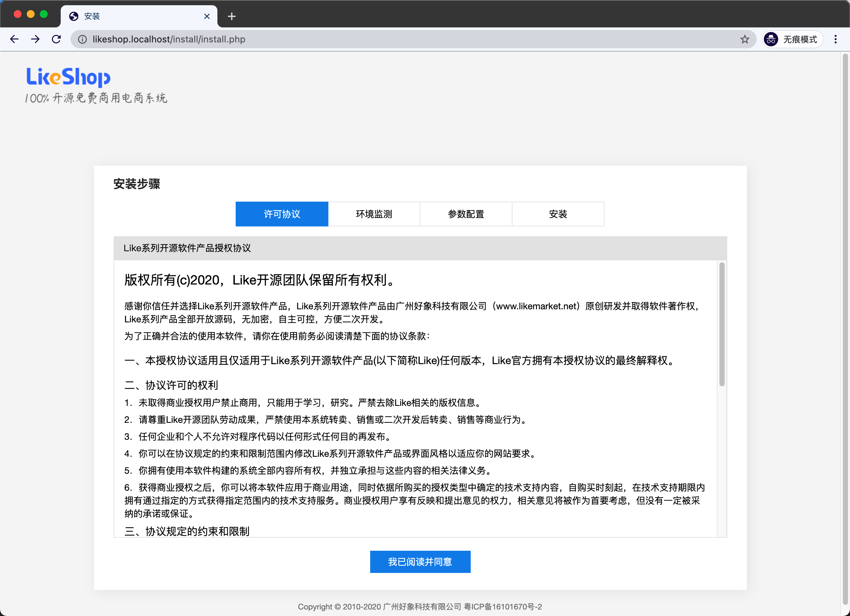Select the 环境监测 step tab
Viewport: 850px width, 616px height.
click(374, 214)
